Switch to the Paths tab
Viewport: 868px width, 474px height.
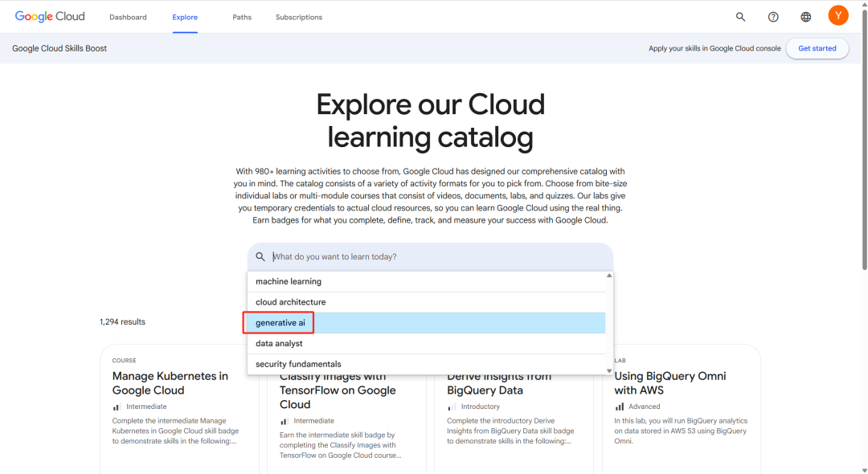242,17
